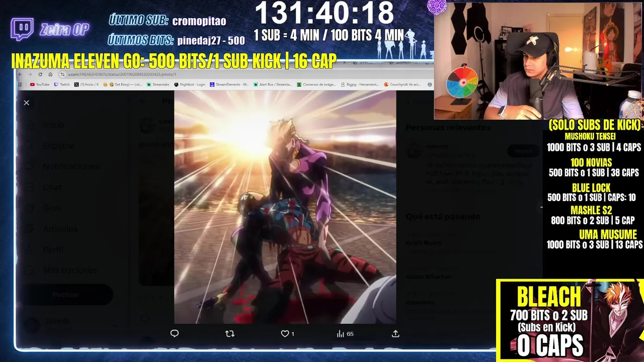Click the Kristi Noem trending topic

(x=424, y=243)
